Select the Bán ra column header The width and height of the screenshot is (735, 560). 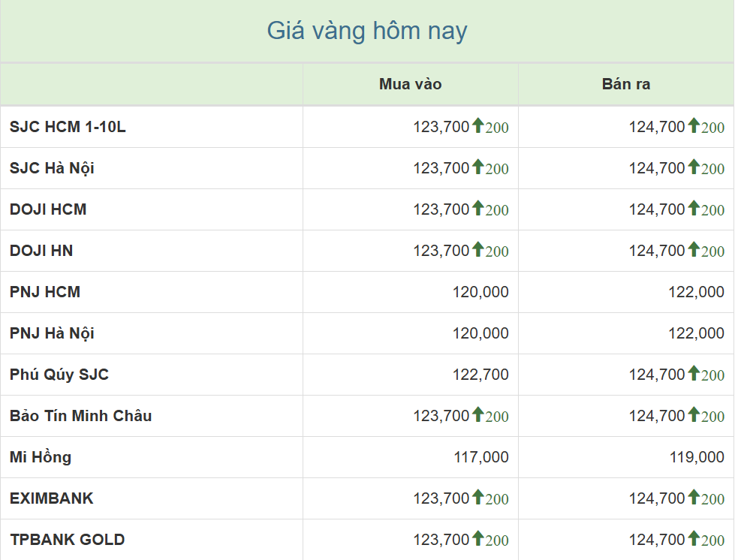click(625, 84)
